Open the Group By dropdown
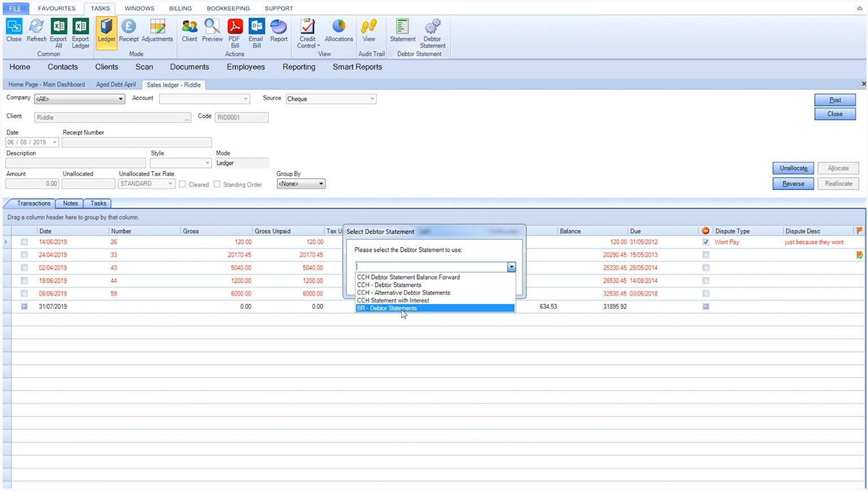Image resolution: width=868 pixels, height=491 pixels. (320, 184)
